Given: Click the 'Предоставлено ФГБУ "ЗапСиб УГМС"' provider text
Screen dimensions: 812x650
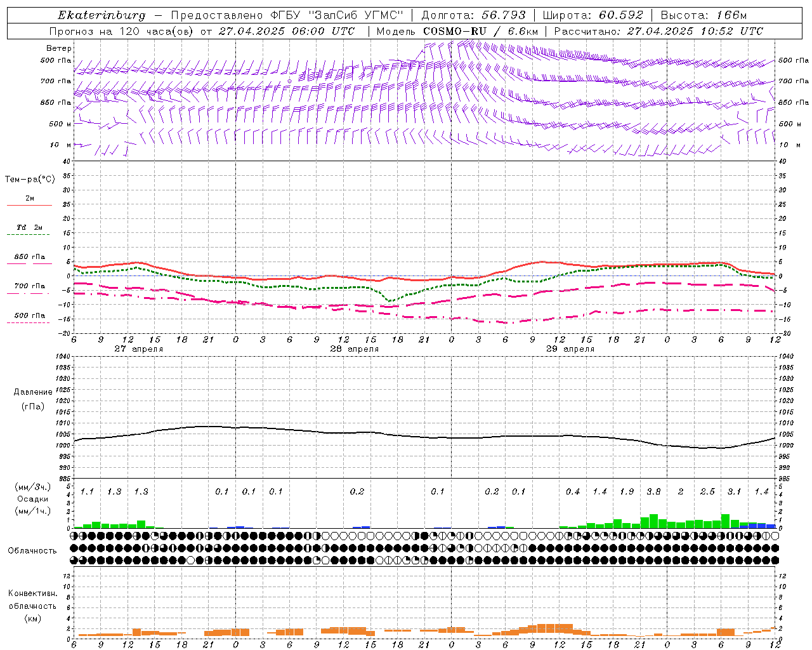Looking at the screenshot, I should click(287, 15).
